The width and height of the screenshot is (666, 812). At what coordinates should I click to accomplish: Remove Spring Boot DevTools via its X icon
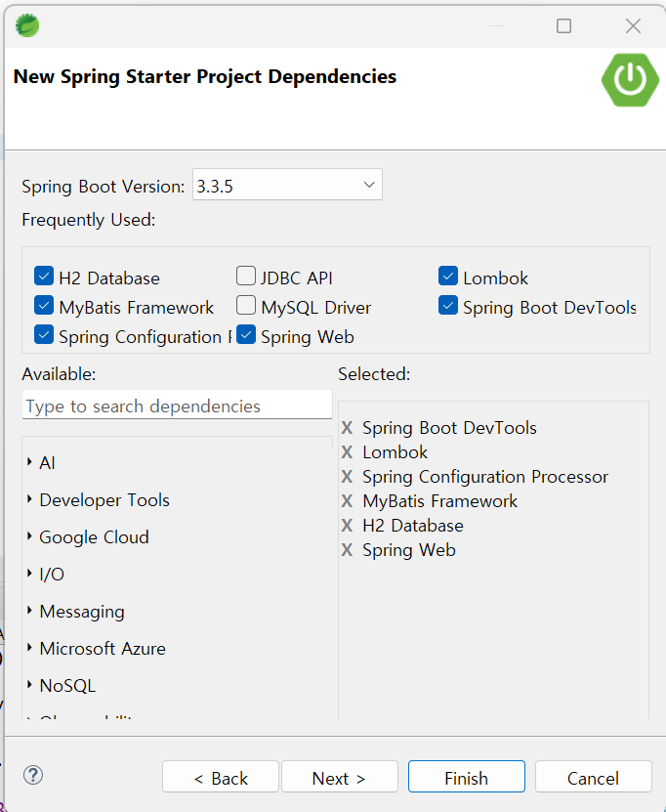tap(347, 428)
